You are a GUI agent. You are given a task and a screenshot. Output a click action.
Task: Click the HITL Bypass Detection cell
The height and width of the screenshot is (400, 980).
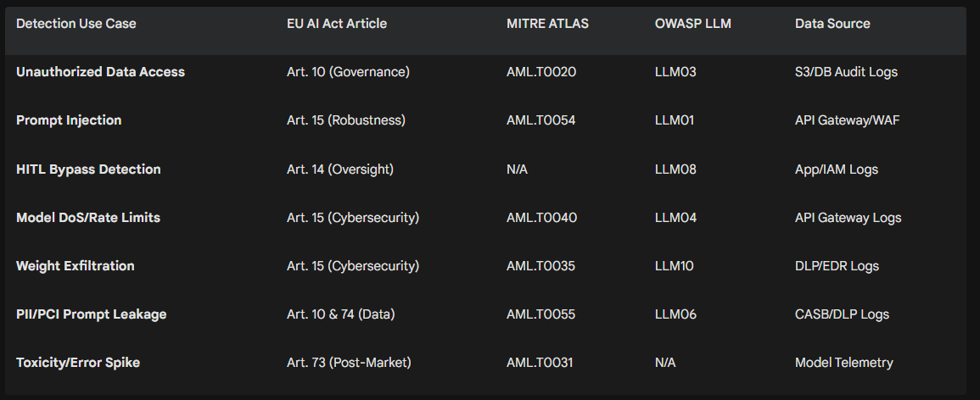pos(88,169)
